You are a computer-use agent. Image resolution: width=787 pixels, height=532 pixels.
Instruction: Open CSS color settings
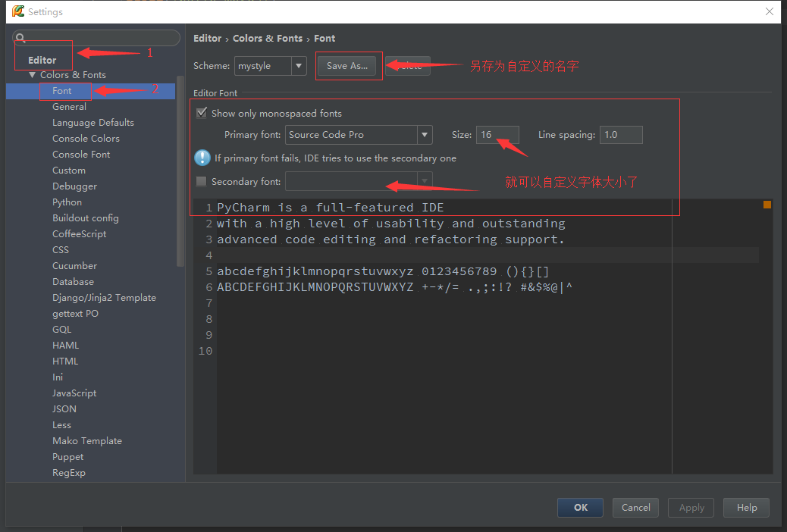click(x=60, y=250)
